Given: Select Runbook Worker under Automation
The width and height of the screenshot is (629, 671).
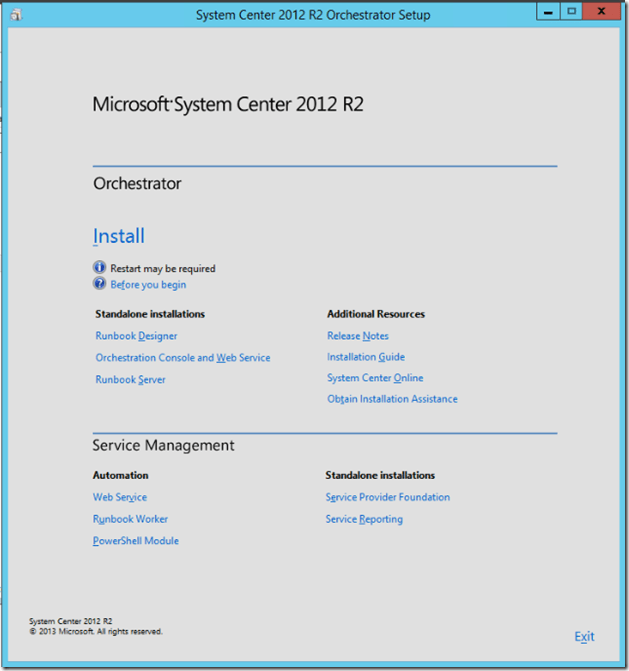Looking at the screenshot, I should coord(130,520).
